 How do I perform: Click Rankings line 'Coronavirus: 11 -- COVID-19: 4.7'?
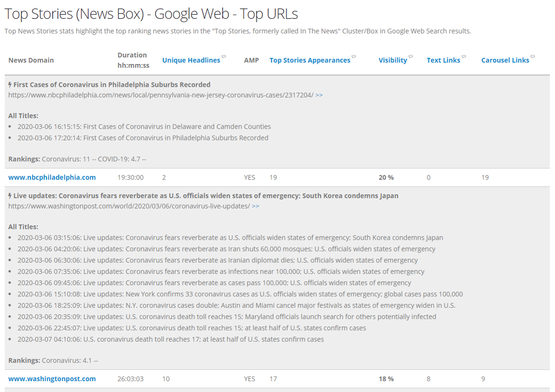(77, 159)
